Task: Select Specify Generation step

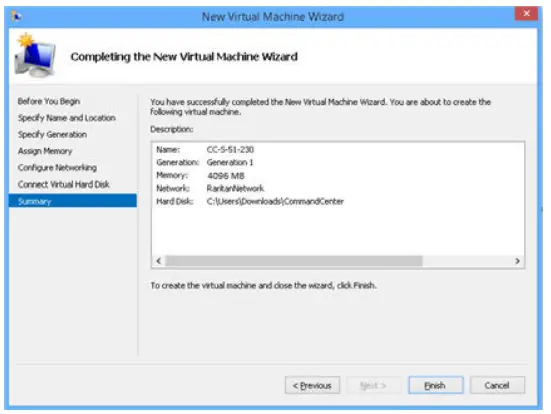Action: click(52, 134)
